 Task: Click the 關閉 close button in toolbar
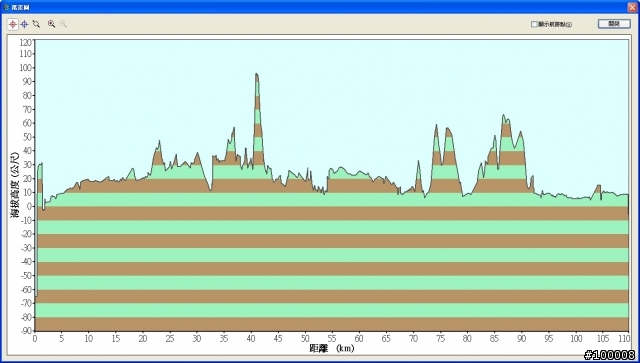pos(614,24)
